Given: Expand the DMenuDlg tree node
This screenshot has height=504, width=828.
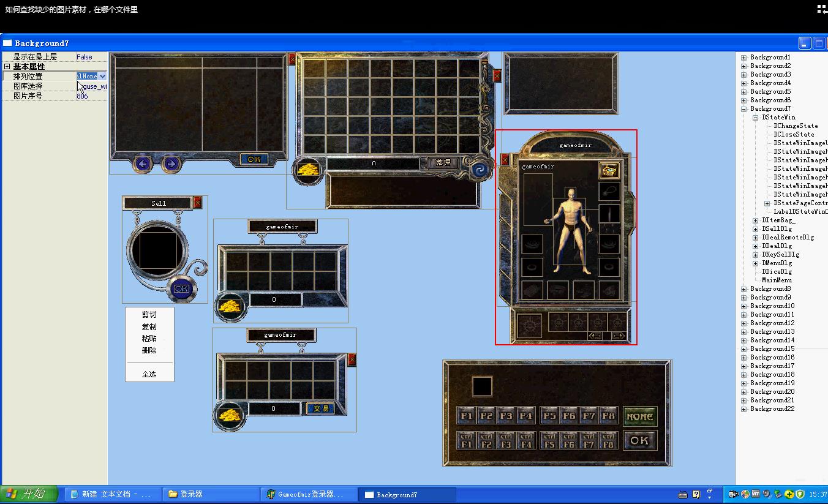Looking at the screenshot, I should 756,263.
